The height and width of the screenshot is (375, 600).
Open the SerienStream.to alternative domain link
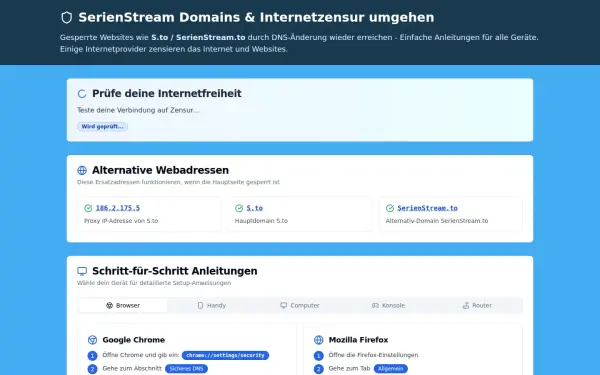coord(427,208)
